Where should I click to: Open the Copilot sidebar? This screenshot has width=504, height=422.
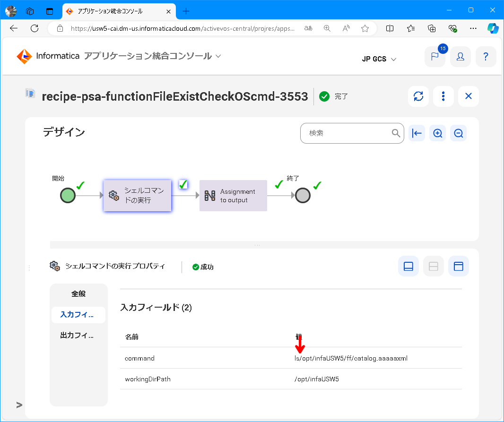click(x=493, y=28)
